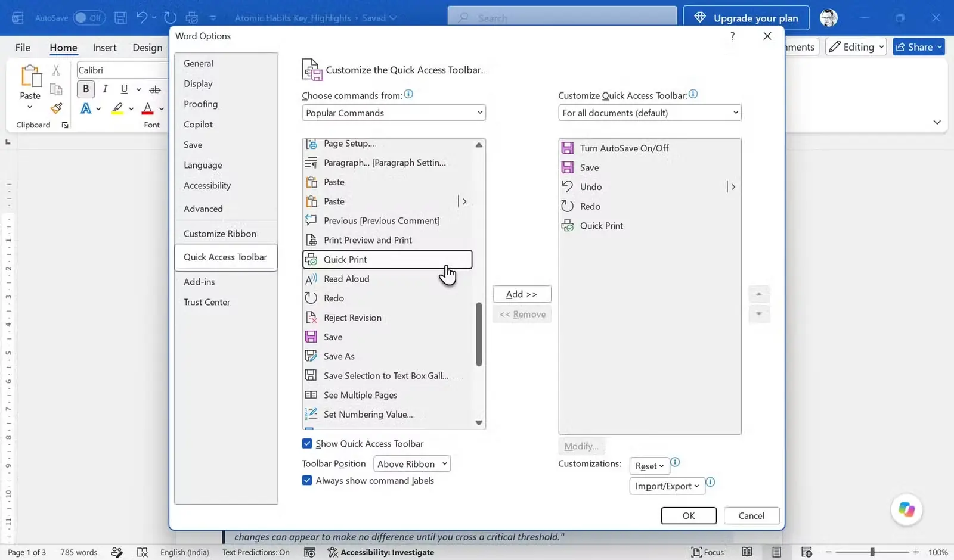Click the Help question mark in Word Options
The image size is (954, 560).
coord(732,36)
